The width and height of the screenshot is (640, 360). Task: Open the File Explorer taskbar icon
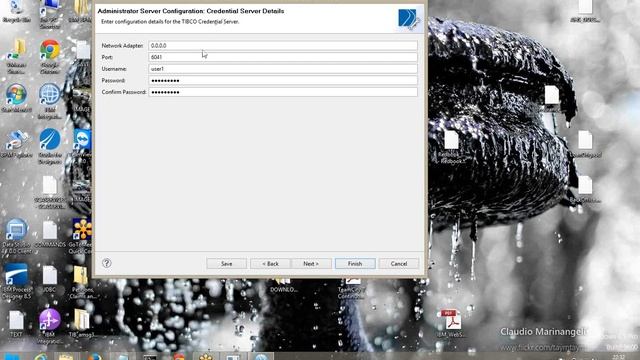66,356
